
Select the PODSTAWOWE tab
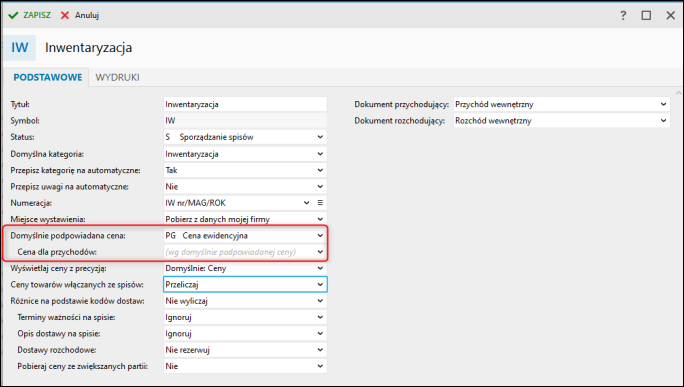point(48,77)
